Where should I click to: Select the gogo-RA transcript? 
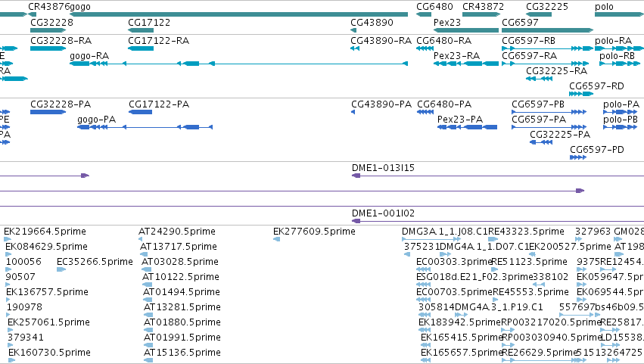pyautogui.click(x=238, y=64)
